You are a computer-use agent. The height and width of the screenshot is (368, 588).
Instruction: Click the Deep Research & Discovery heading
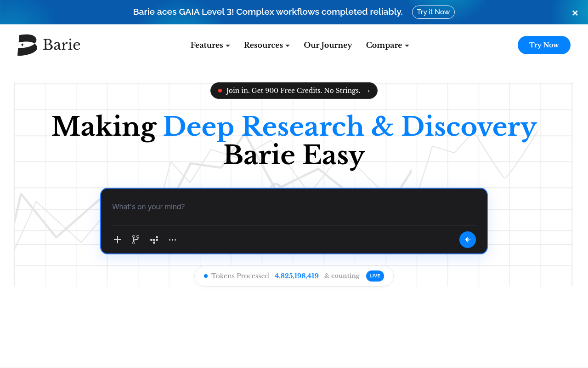coord(350,127)
